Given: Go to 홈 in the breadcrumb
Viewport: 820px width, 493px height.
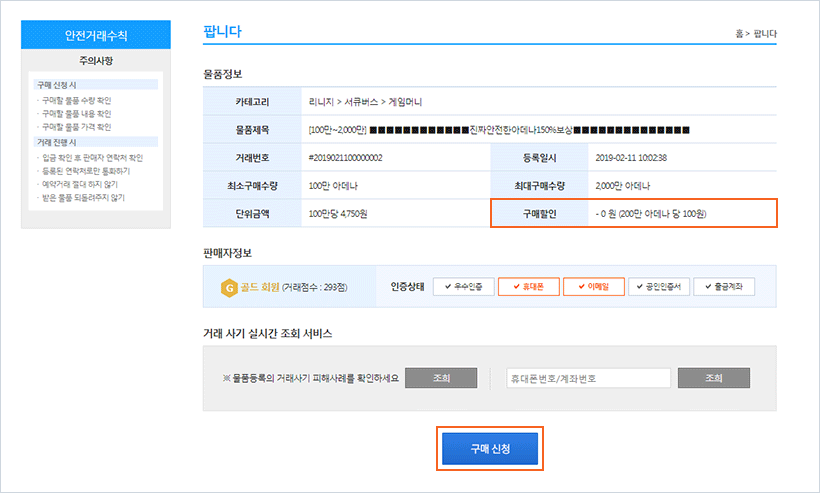Looking at the screenshot, I should coord(740,34).
